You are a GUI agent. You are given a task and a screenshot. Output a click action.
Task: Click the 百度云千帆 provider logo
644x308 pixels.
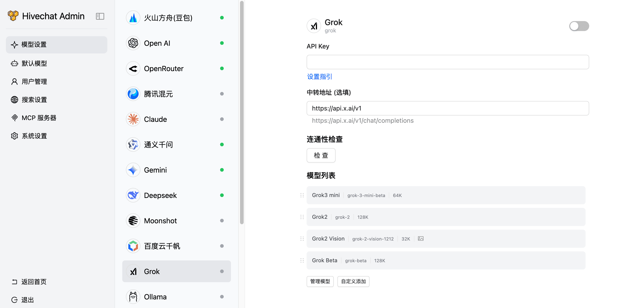(133, 246)
